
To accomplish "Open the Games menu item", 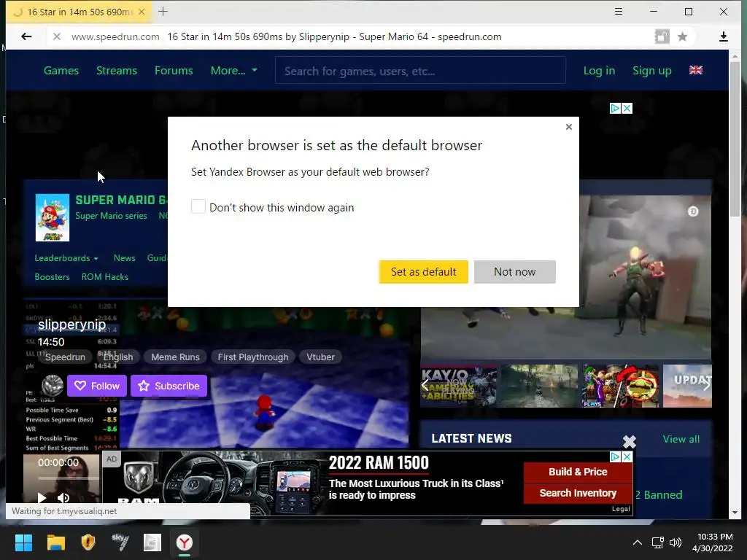I will tap(61, 71).
